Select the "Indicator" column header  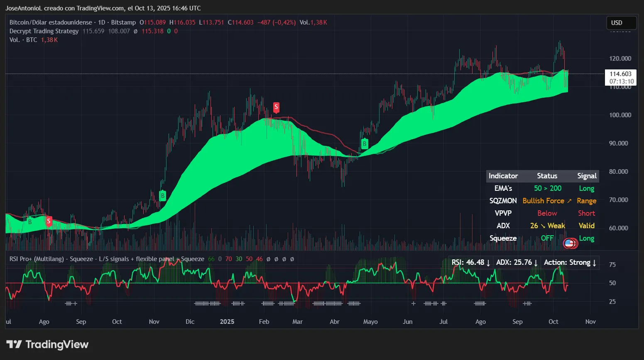(503, 176)
